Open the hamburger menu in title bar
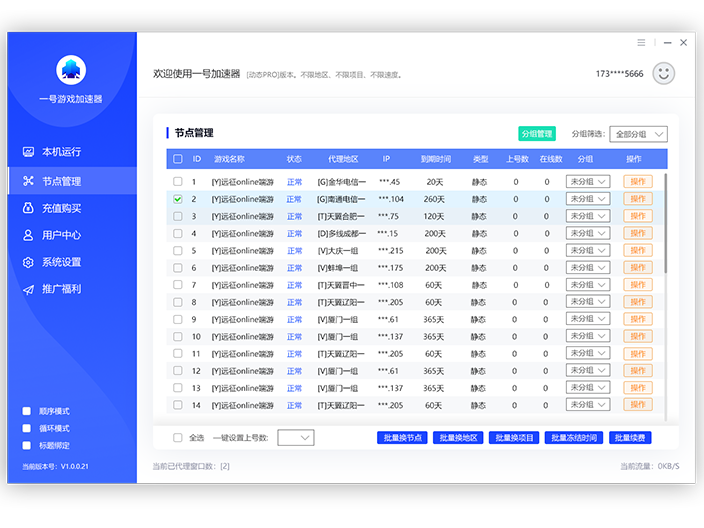 click(642, 43)
